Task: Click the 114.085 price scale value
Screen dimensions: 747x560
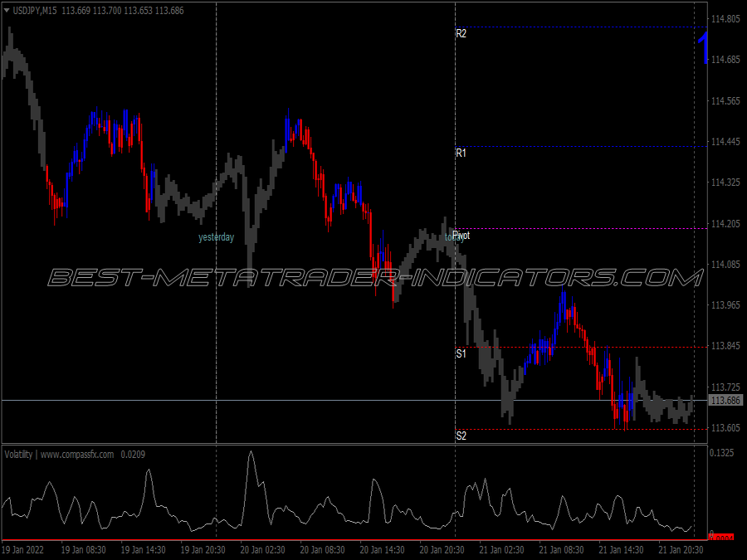Action: click(725, 265)
